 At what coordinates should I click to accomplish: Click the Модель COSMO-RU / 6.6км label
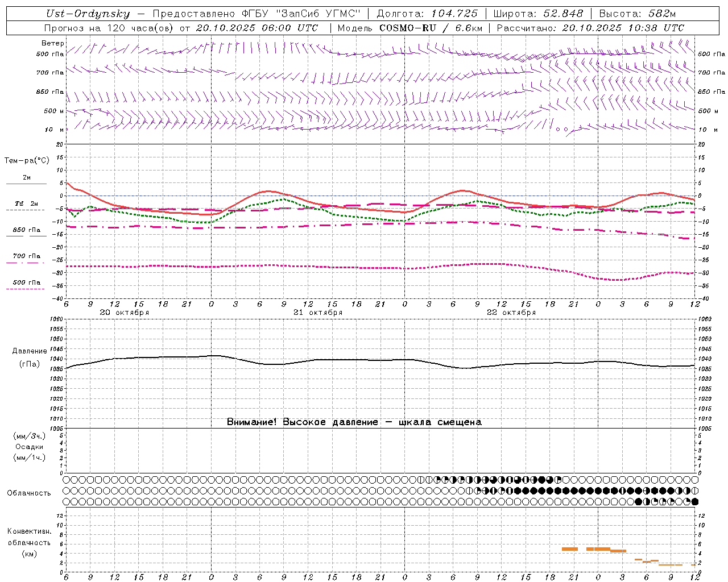(x=410, y=28)
